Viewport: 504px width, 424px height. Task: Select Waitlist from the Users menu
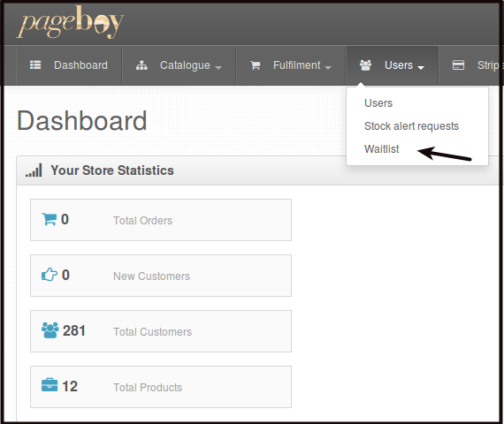click(x=381, y=149)
